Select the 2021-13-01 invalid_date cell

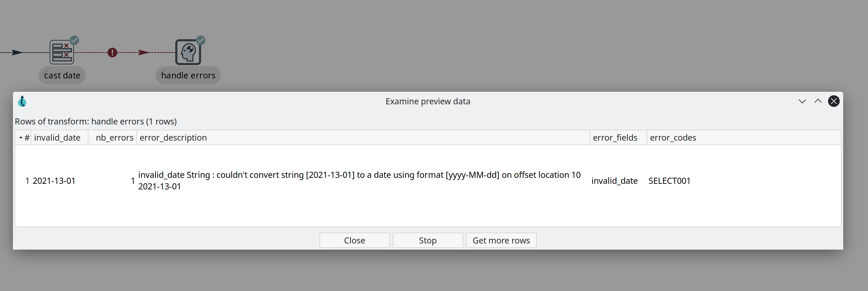[x=54, y=181]
